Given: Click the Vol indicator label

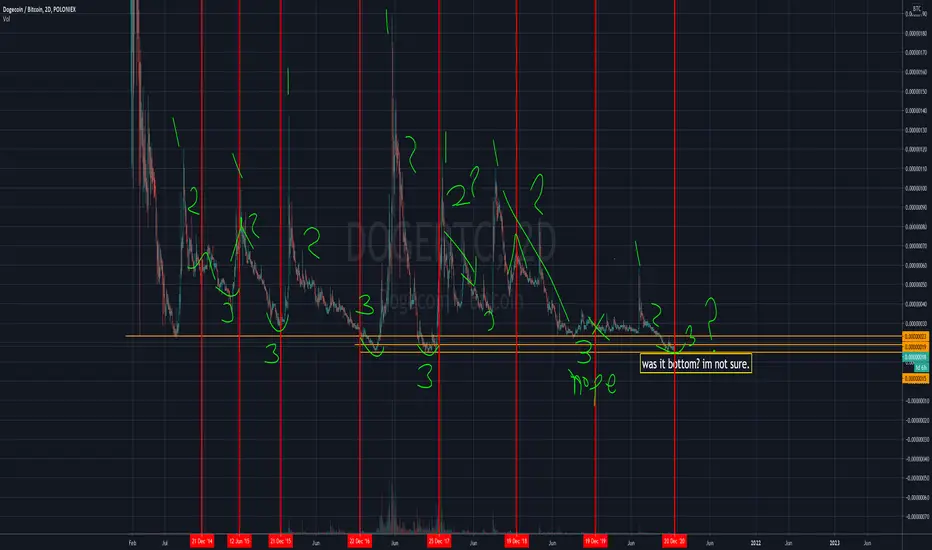Looking at the screenshot, I should pos(6,19).
